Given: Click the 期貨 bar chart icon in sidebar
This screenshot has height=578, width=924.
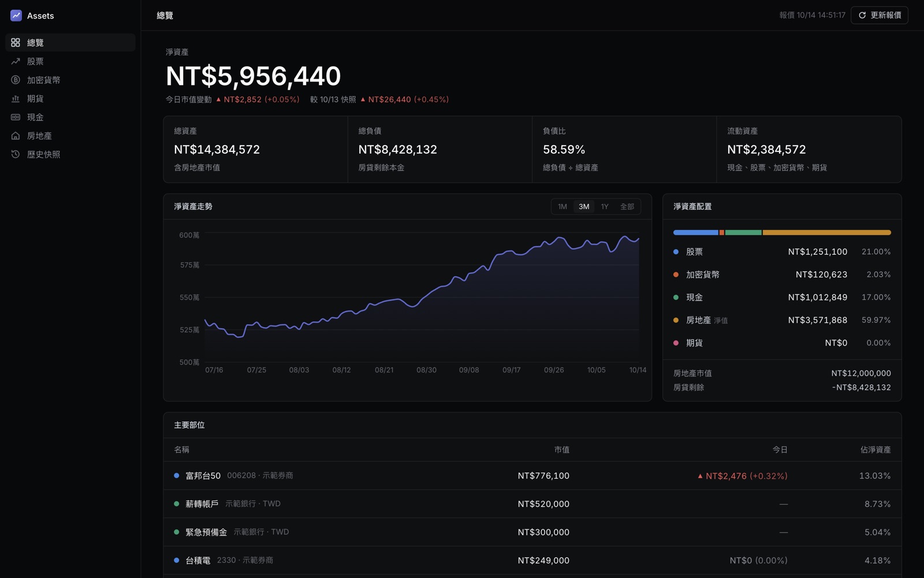Looking at the screenshot, I should (x=16, y=99).
